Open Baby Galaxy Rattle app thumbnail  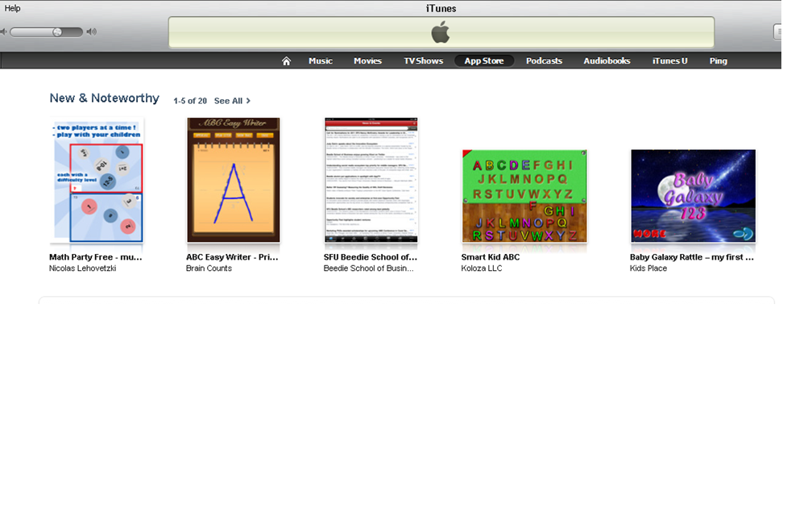click(693, 196)
